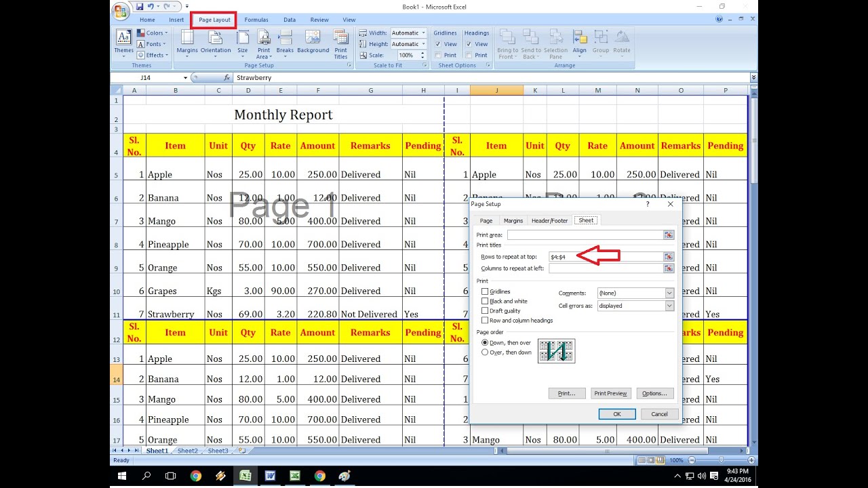Toggle Headings View in the ribbon

tap(469, 44)
